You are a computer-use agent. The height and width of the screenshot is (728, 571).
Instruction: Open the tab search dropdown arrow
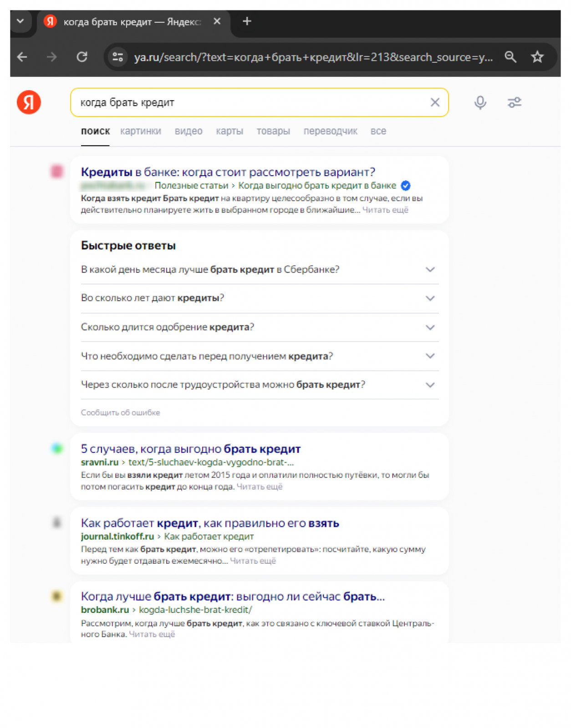20,21
